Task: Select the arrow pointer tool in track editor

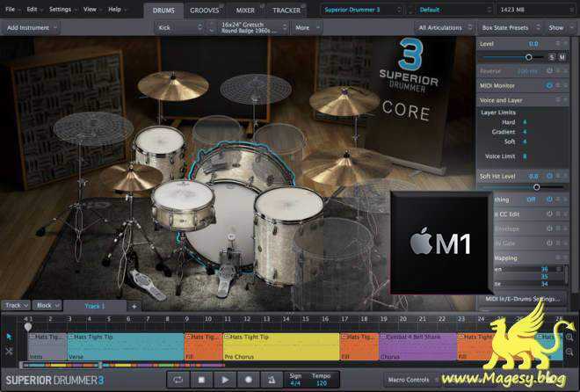Action: click(10, 337)
